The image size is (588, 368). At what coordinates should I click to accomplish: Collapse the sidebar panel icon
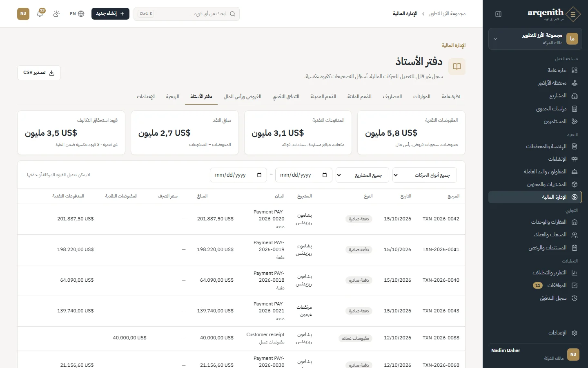[x=498, y=14]
